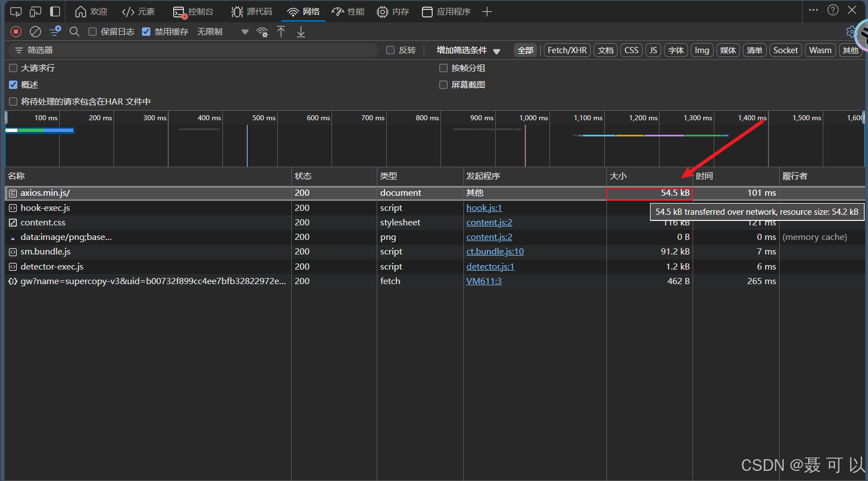The height and width of the screenshot is (481, 868).
Task: Enable 按帧分组 checkbox
Action: point(444,68)
